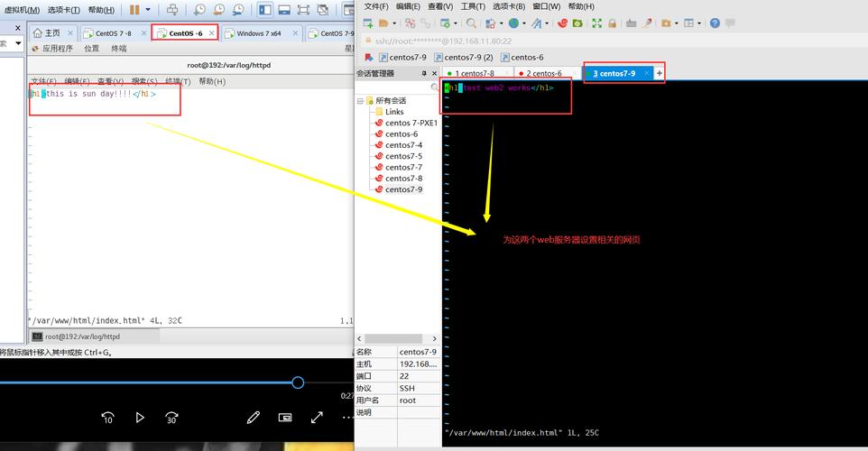Skip back 10 seconds in video
Image resolution: width=868 pixels, height=451 pixels.
pyautogui.click(x=107, y=418)
